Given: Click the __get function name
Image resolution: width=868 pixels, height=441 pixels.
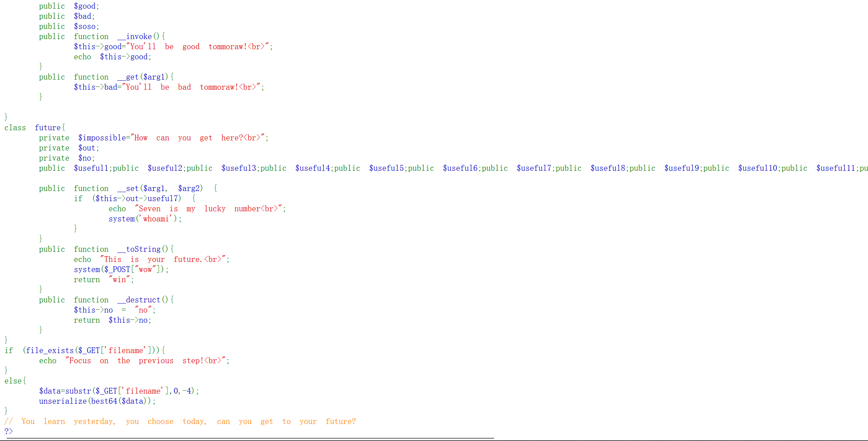Looking at the screenshot, I should point(128,77).
